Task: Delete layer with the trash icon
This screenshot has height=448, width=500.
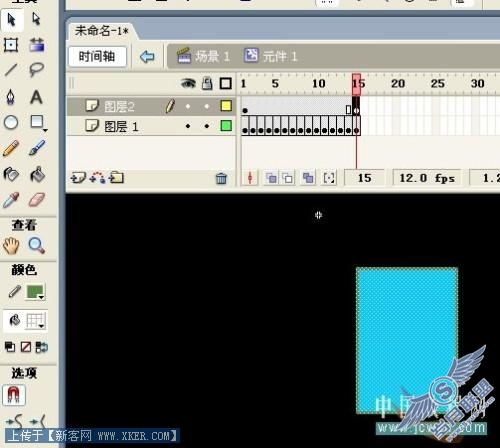Action: [x=221, y=178]
